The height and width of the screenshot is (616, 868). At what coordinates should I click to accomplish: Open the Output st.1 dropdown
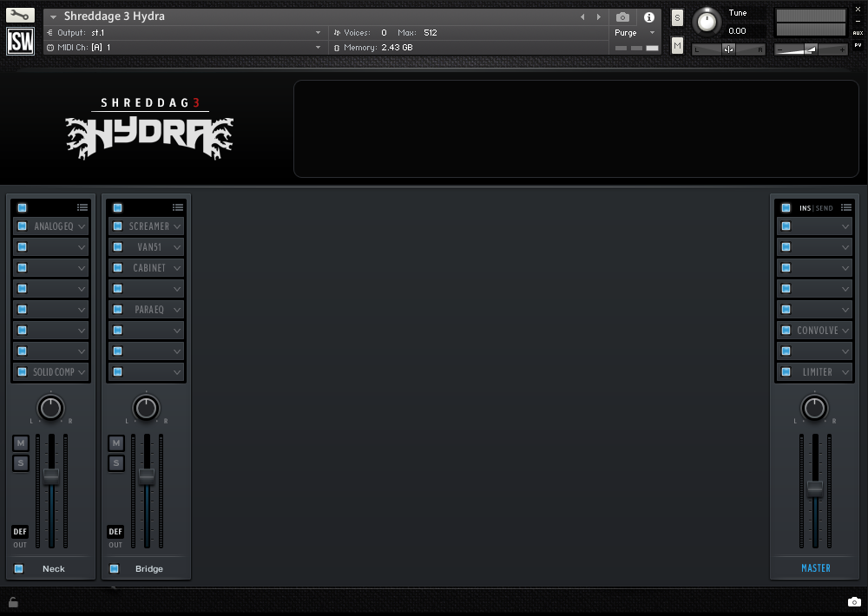coord(318,33)
